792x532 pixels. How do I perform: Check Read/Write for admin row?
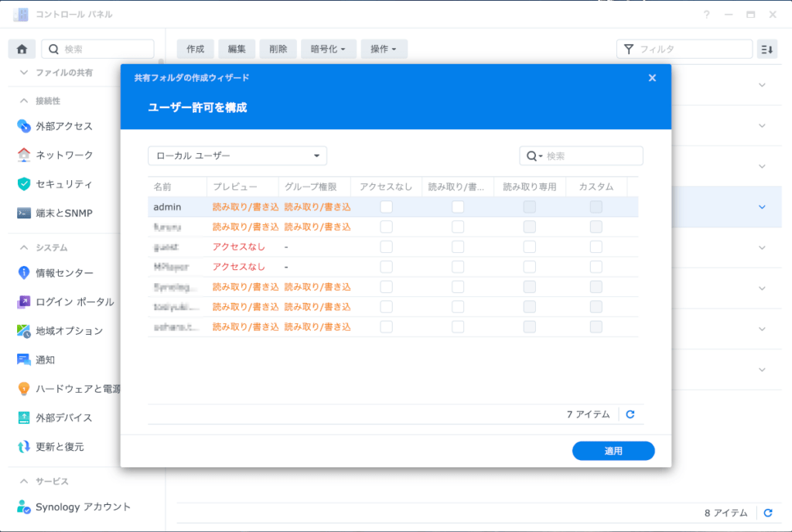pos(458,207)
